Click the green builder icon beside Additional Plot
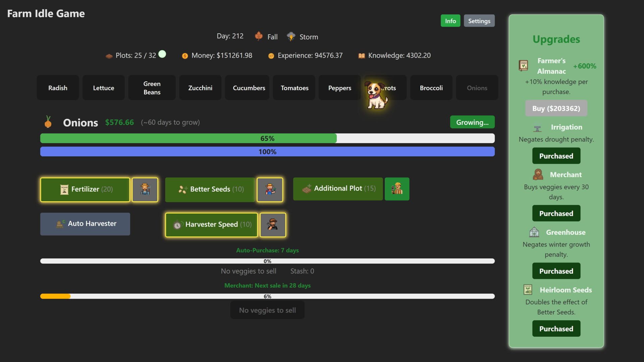The image size is (644, 362). pos(397,189)
